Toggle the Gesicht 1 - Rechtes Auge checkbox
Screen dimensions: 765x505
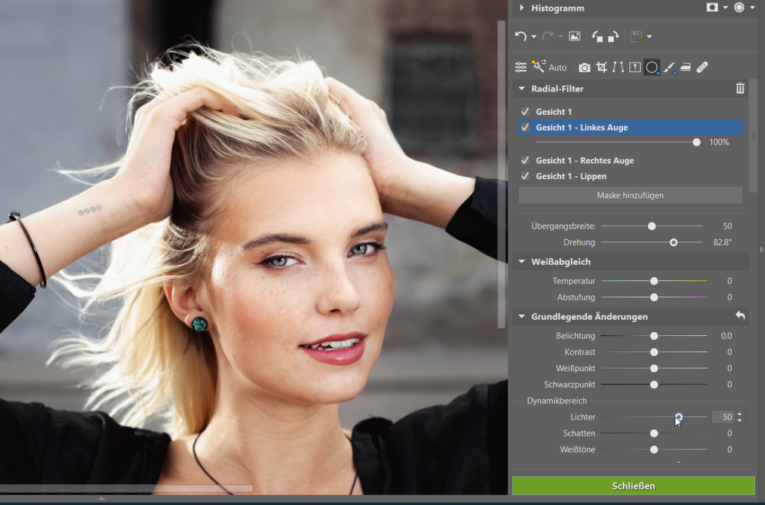point(525,160)
